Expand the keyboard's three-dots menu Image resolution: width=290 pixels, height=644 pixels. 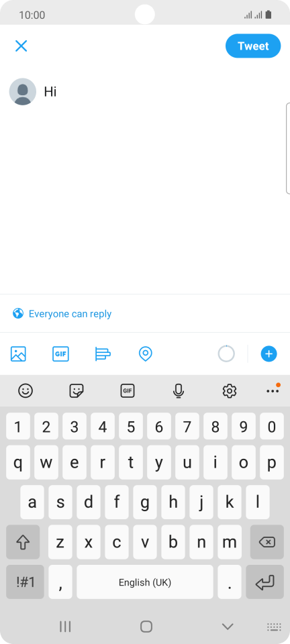point(273,390)
